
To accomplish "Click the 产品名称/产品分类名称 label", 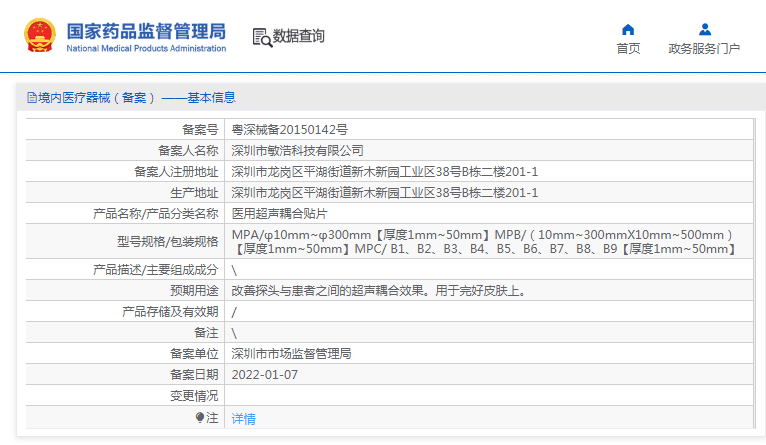I will coord(155,214).
